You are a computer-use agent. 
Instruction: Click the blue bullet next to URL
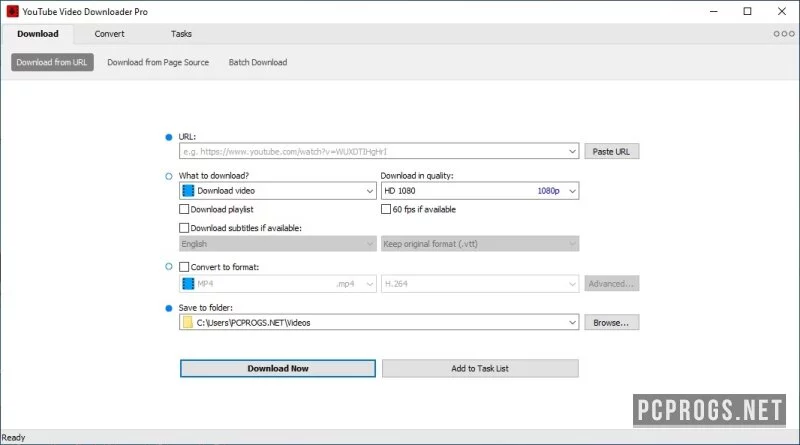tap(169, 137)
